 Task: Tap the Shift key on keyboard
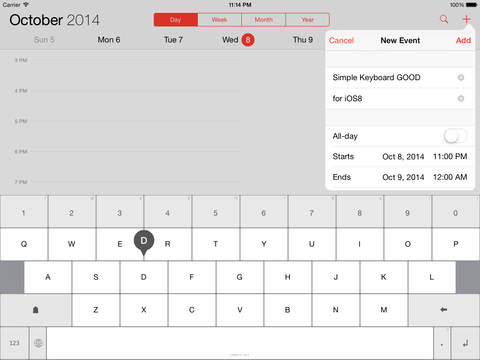(x=36, y=310)
